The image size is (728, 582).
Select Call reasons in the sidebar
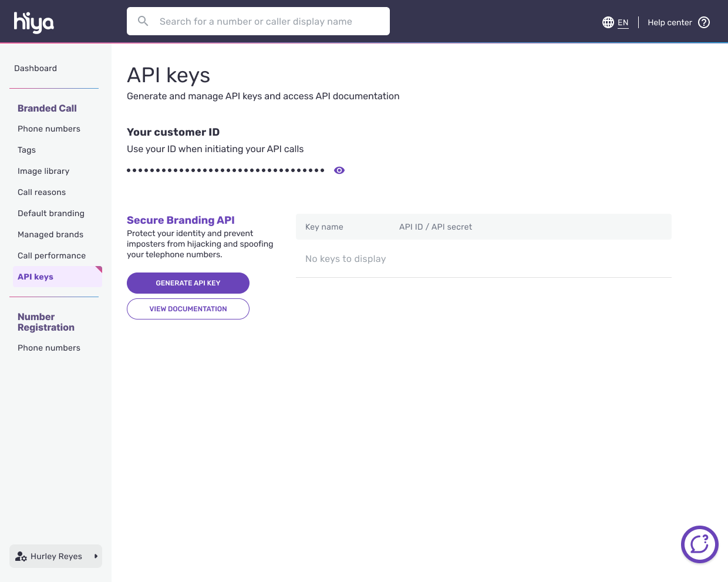tap(42, 192)
